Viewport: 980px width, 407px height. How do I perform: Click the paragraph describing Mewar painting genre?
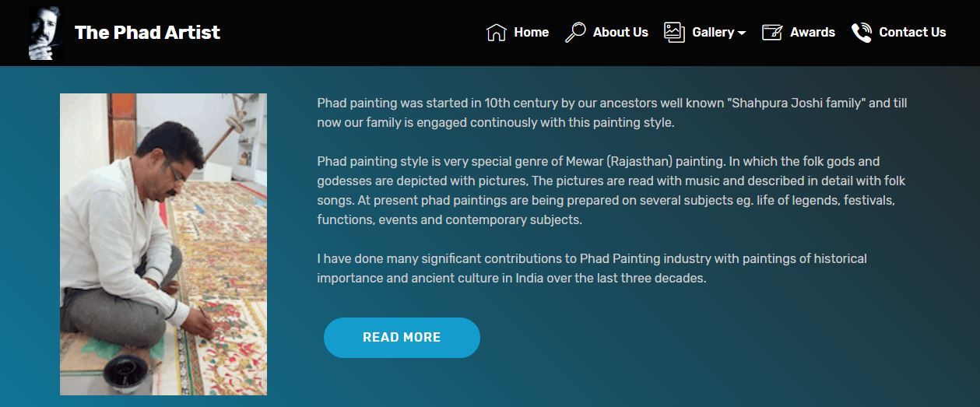611,191
